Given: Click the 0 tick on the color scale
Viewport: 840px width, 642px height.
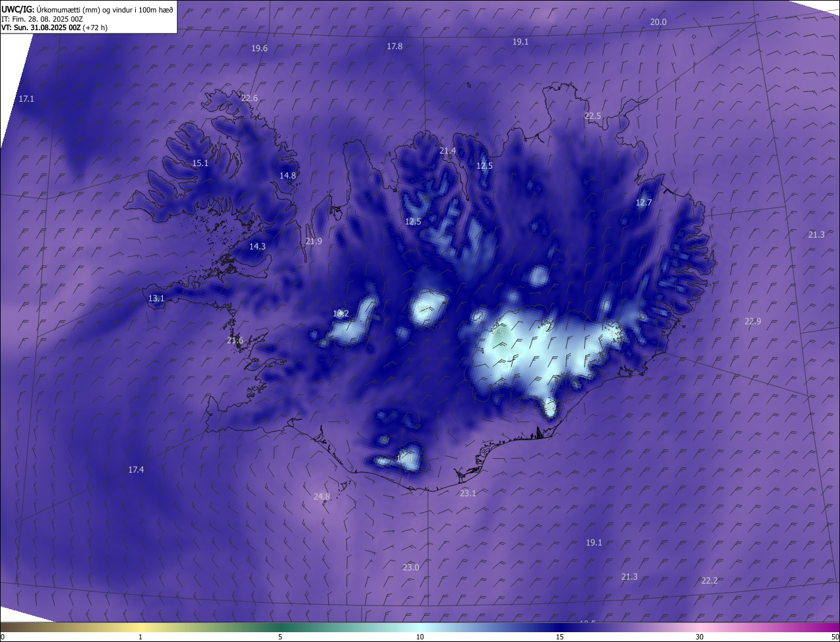Looking at the screenshot, I should tap(3, 637).
